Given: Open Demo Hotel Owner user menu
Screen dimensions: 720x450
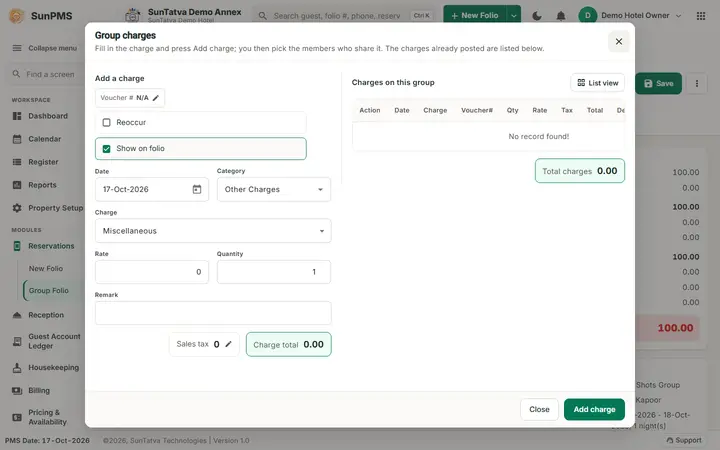Looking at the screenshot, I should coord(630,16).
